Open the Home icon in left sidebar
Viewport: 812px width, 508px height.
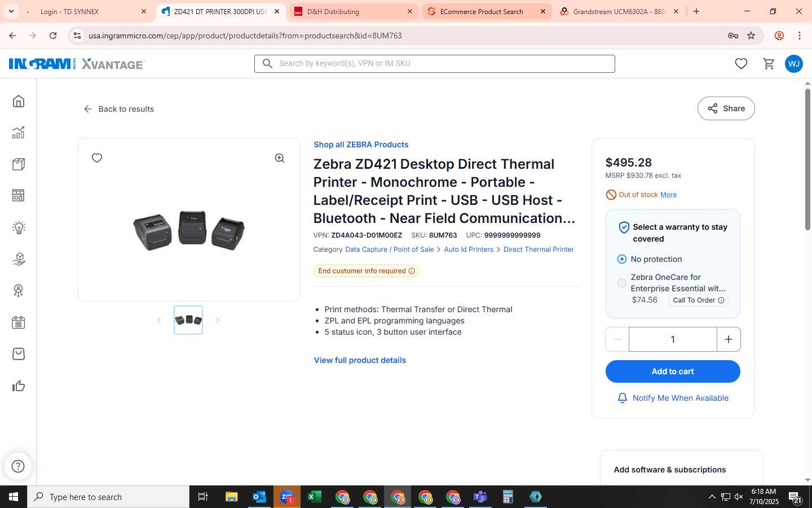pyautogui.click(x=19, y=101)
